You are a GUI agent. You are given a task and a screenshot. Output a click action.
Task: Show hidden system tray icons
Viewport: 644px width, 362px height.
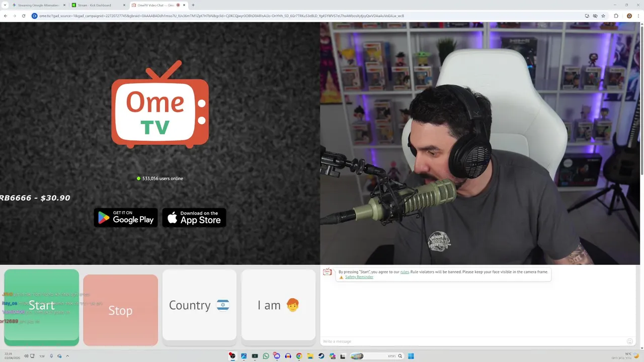coord(67,356)
